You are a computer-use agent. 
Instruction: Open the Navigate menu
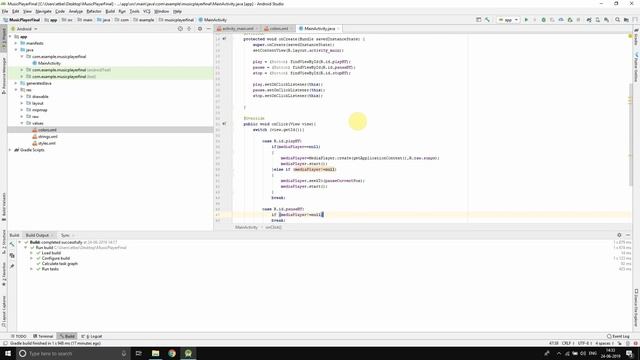click(x=43, y=11)
